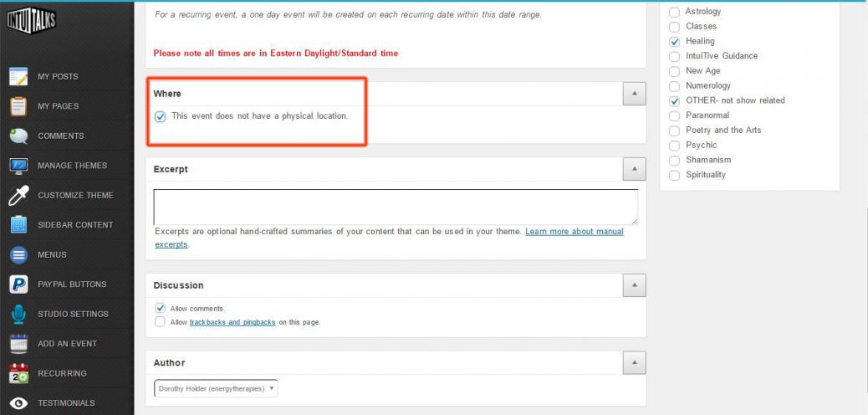The image size is (868, 415).
Task: Uncheck no physical location checkbox
Action: coord(161,116)
